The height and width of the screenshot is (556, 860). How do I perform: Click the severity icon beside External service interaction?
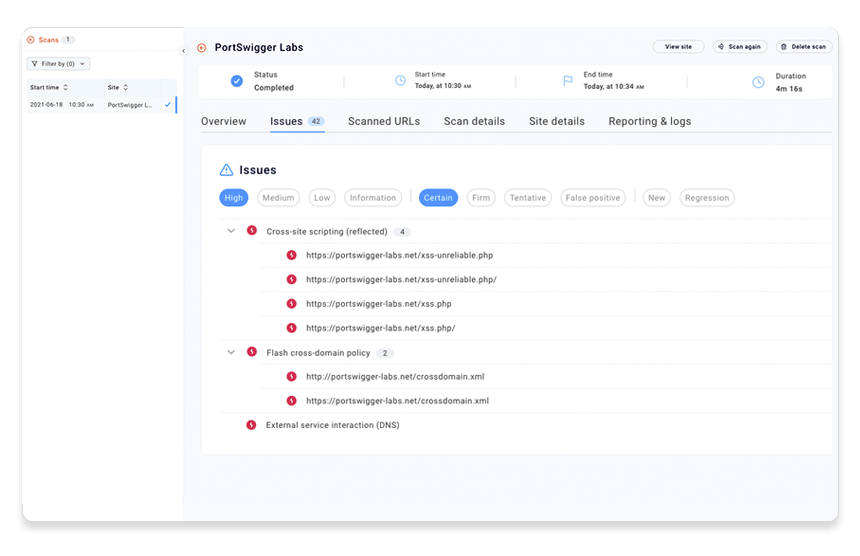[x=251, y=425]
